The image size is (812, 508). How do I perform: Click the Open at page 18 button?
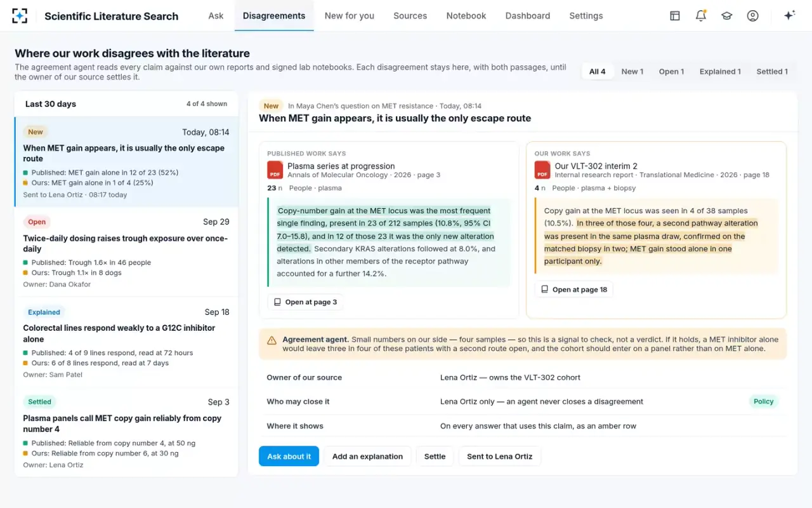click(574, 290)
